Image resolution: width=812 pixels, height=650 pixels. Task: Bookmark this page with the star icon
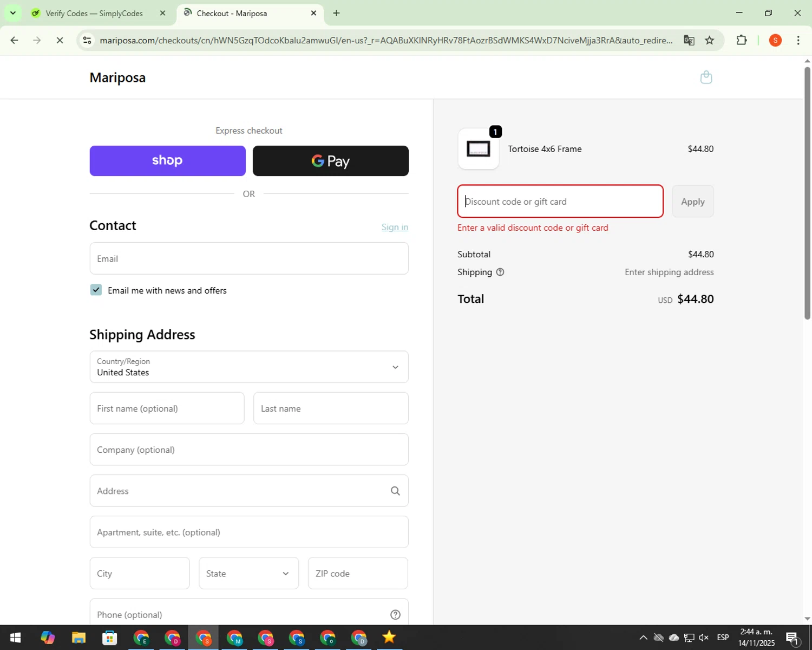coord(709,40)
